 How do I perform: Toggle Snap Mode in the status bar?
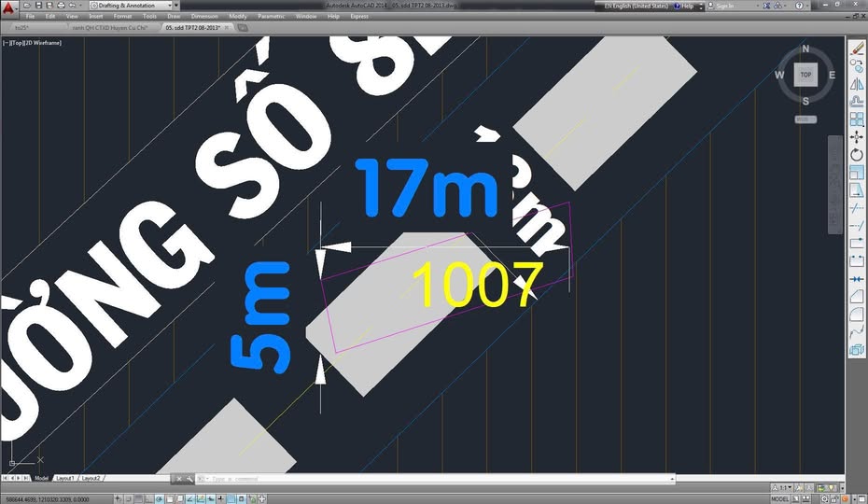tap(128, 499)
